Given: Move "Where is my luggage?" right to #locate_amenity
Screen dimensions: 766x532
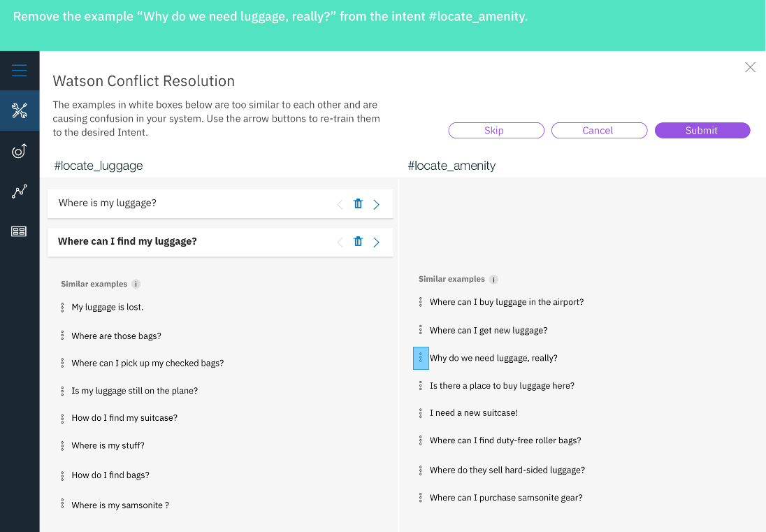Looking at the screenshot, I should (376, 204).
